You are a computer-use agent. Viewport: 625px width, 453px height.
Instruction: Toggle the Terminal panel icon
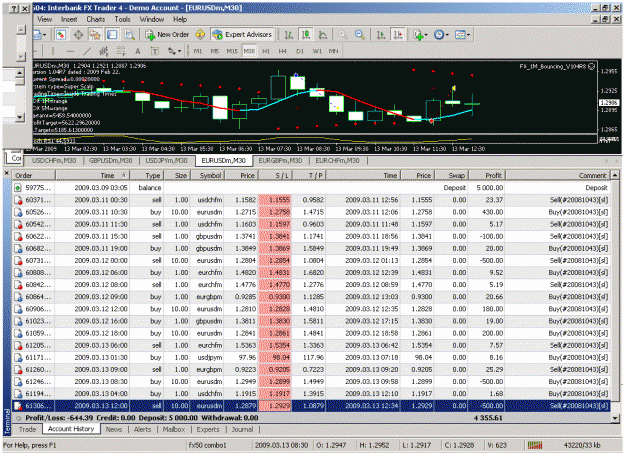(x=112, y=35)
